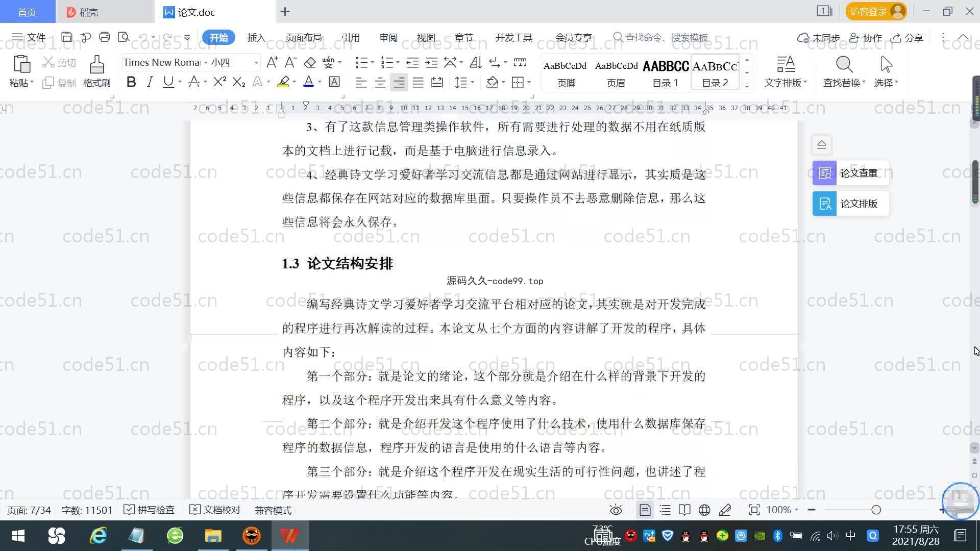Open the 审阅 ribbon tab
Viewport: 980px width, 551px height.
point(388,37)
